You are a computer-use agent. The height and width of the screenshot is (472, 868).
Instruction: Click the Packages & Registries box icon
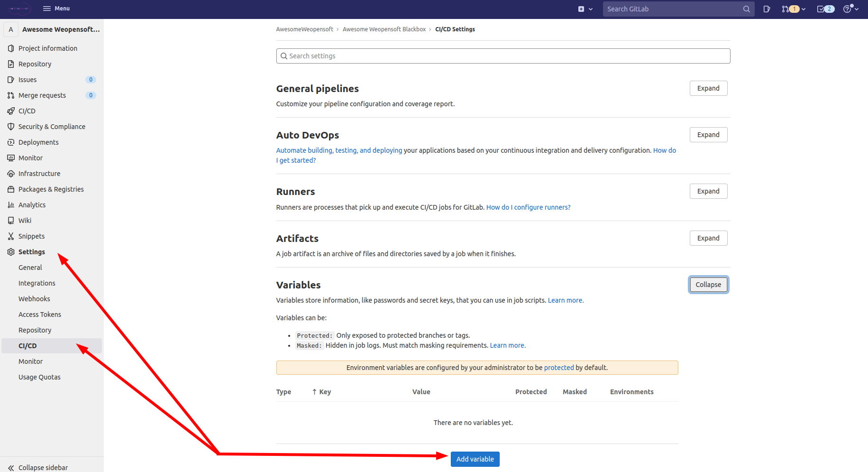click(x=11, y=189)
